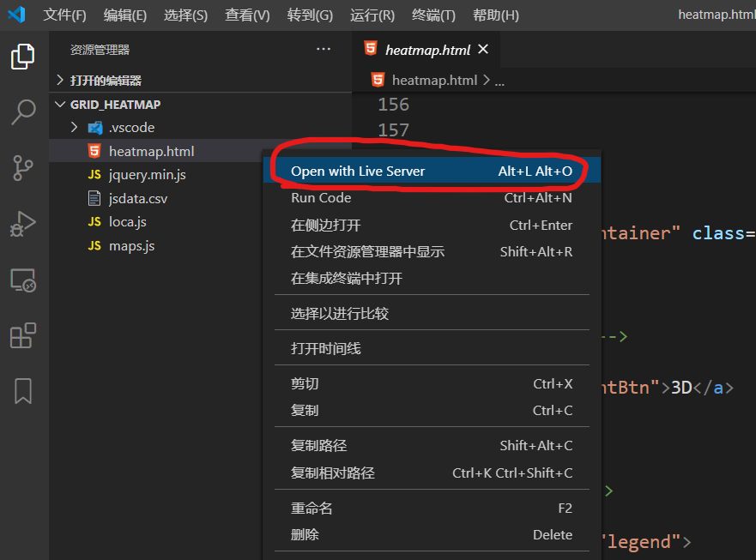Open the Remote Explorer view

pyautogui.click(x=22, y=280)
